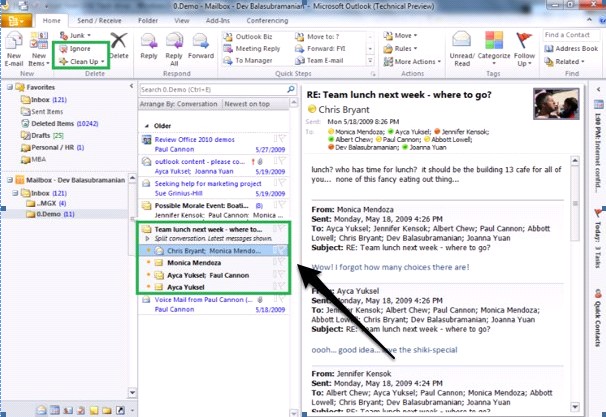606x417 pixels.
Task: Select Move to: ? quick step
Action: tap(317, 37)
